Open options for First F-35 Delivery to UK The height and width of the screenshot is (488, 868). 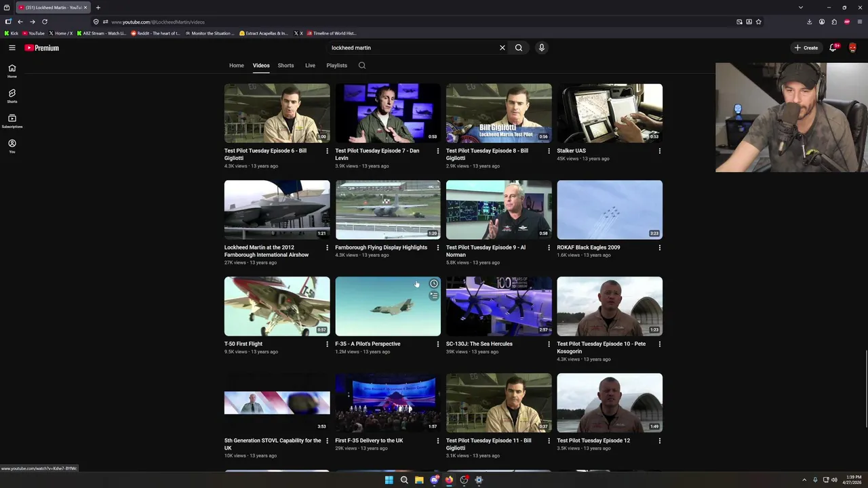(437, 441)
